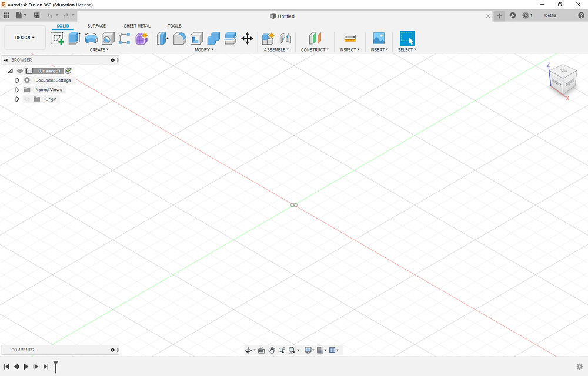Add a new design tab
The width and height of the screenshot is (588, 376).
pos(499,16)
